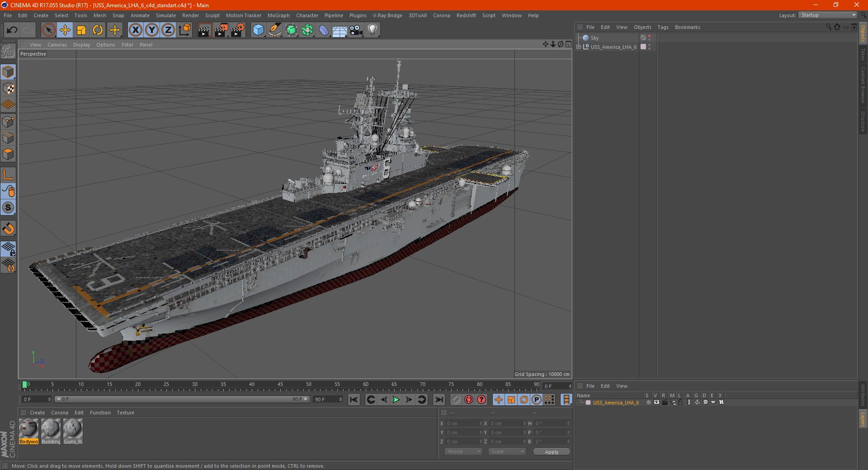Toggle the Y axis lock
Viewport: 868px width, 470px height.
coord(152,30)
